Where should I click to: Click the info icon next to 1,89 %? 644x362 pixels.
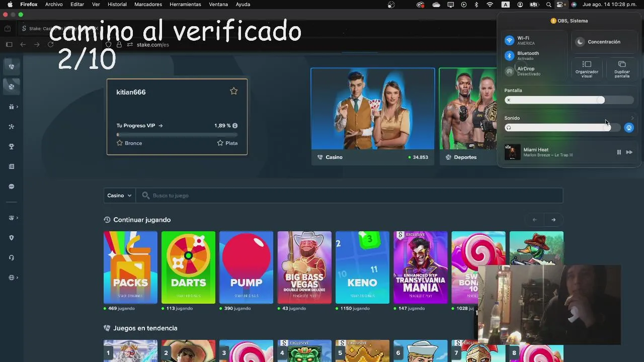tap(235, 126)
